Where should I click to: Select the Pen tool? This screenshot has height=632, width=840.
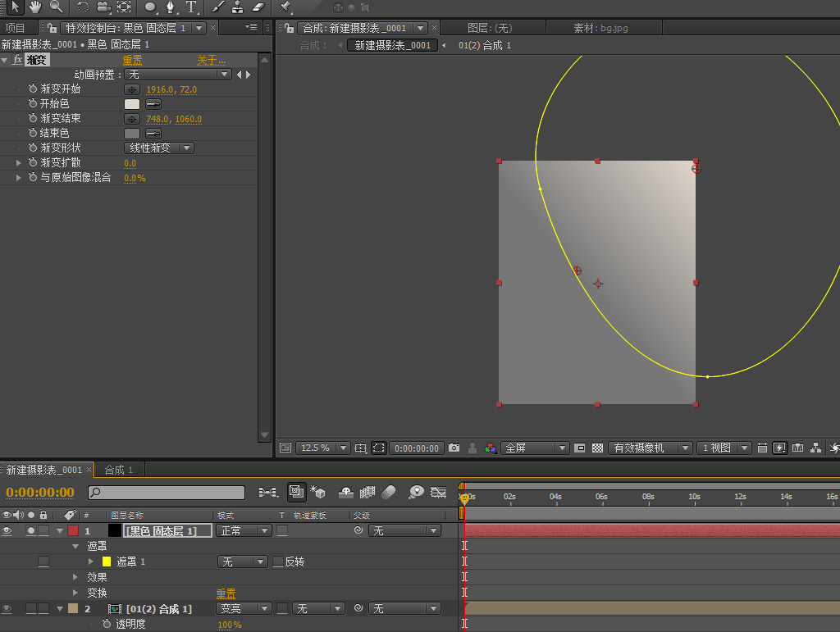[171, 7]
